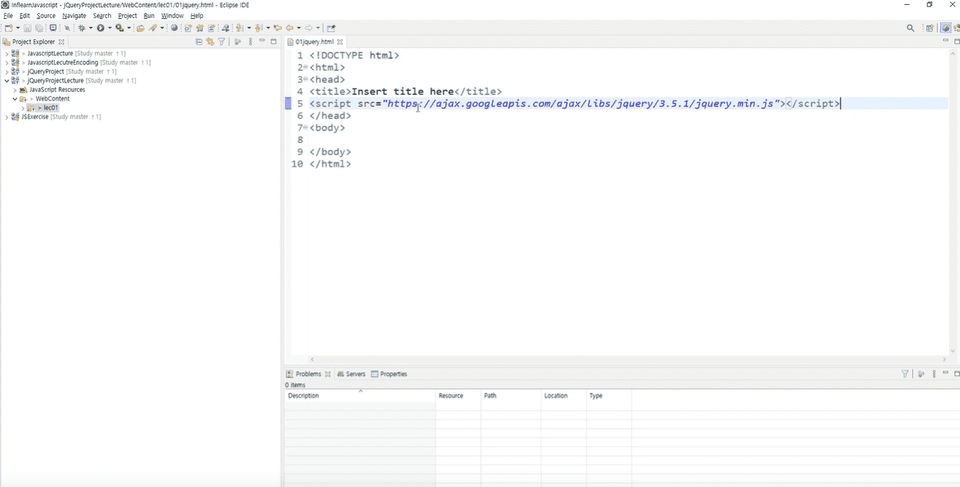Click the editor horizontal scrollbar
The image size is (960, 487).
click(630, 360)
